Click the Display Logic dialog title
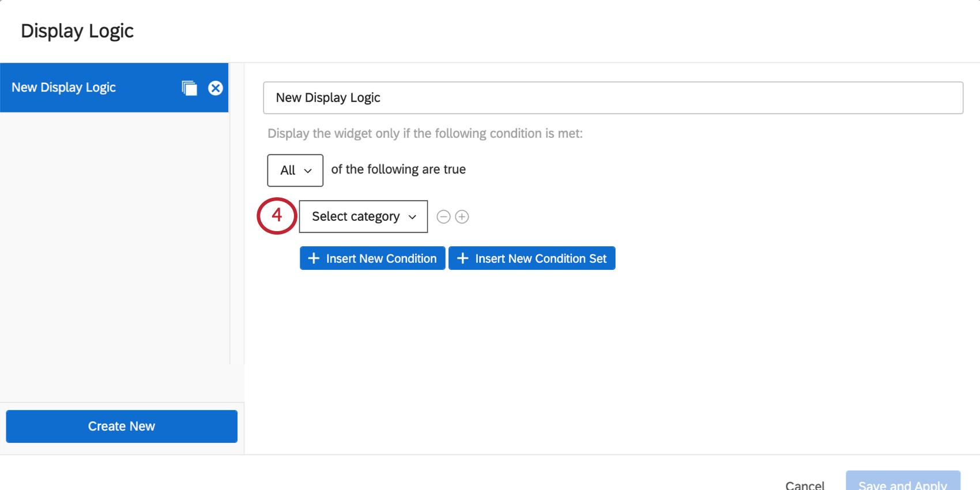Viewport: 980px width, 490px height. (x=77, y=31)
